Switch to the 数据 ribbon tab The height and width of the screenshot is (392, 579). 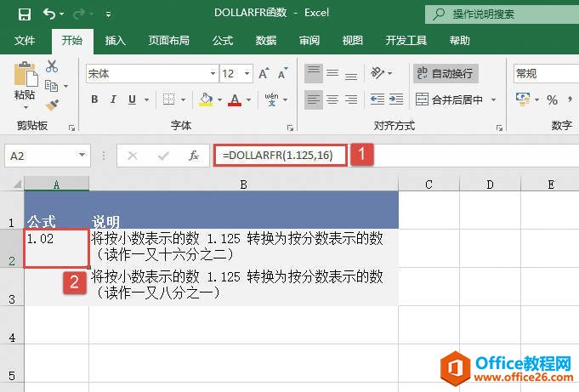coord(265,40)
